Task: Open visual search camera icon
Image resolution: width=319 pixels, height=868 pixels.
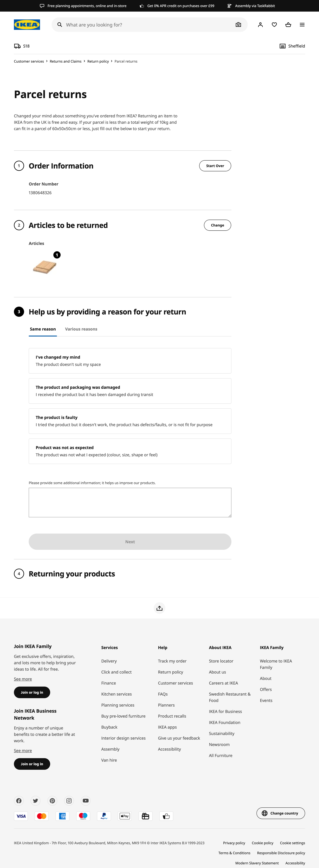Action: click(238, 25)
